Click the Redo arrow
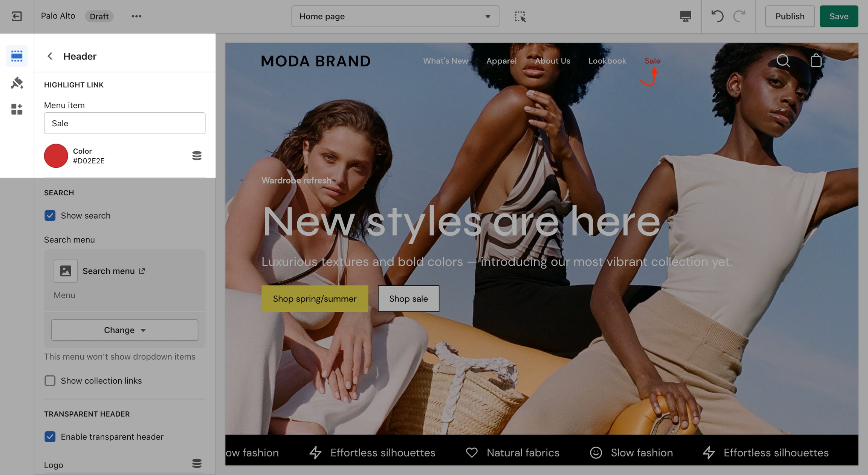The width and height of the screenshot is (868, 475). [x=740, y=16]
